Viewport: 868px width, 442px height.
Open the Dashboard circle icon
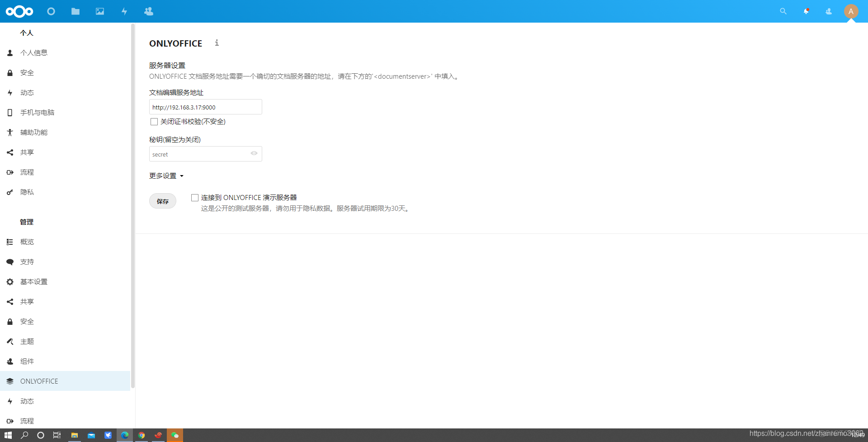pos(51,11)
